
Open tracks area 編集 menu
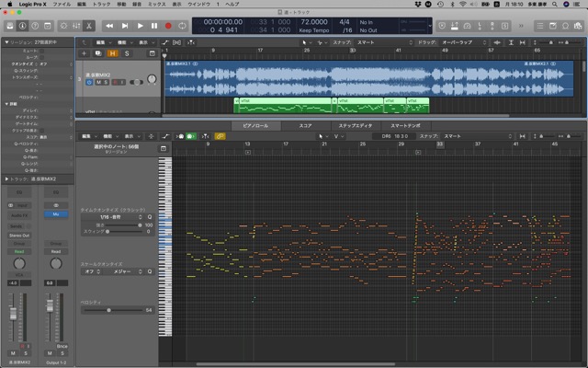tap(103, 42)
